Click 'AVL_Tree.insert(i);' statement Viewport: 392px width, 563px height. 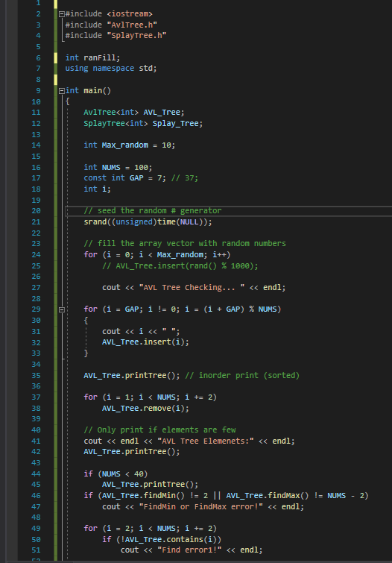[145, 342]
